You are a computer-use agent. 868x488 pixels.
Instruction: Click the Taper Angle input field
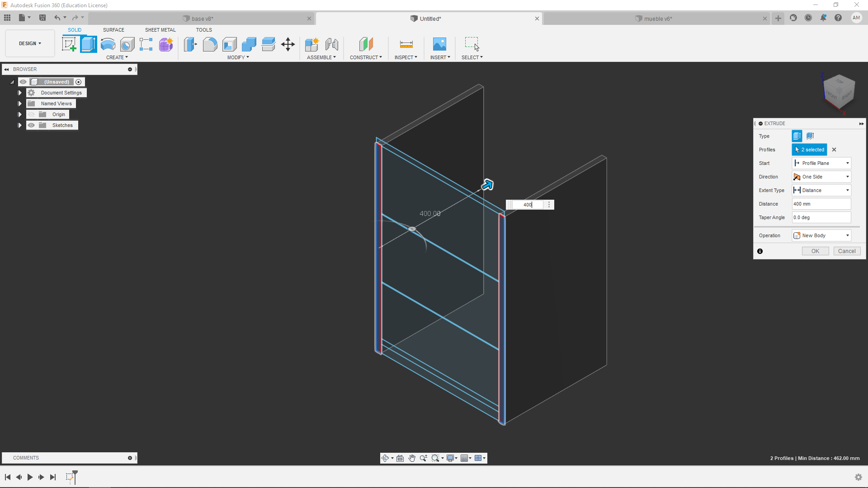tap(821, 217)
